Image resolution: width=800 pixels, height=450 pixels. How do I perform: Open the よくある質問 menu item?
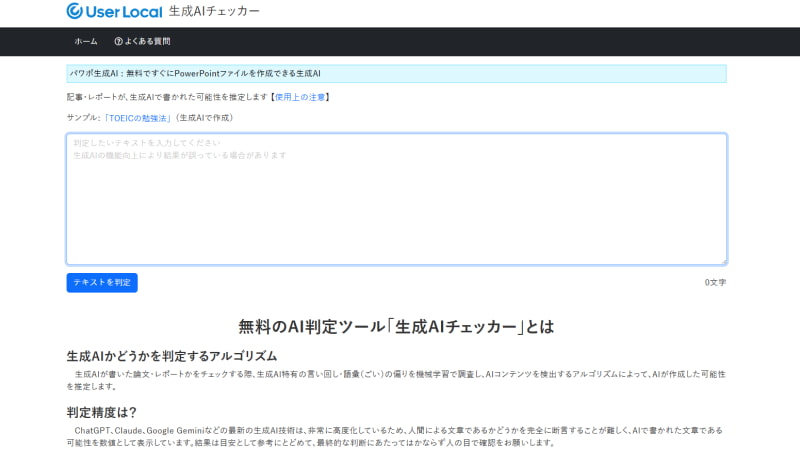142,41
